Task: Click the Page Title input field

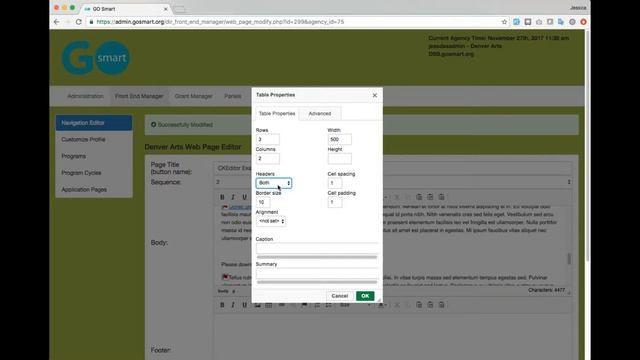Action: (x=393, y=168)
